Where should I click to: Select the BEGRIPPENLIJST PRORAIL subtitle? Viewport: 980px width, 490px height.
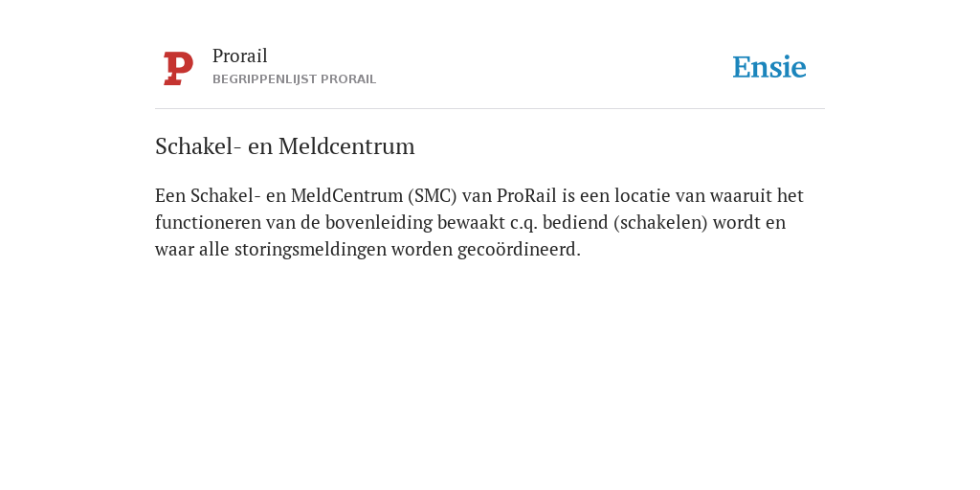pyautogui.click(x=295, y=79)
